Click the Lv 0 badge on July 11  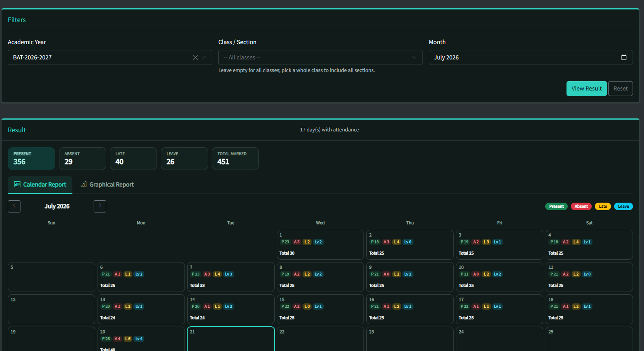587,274
